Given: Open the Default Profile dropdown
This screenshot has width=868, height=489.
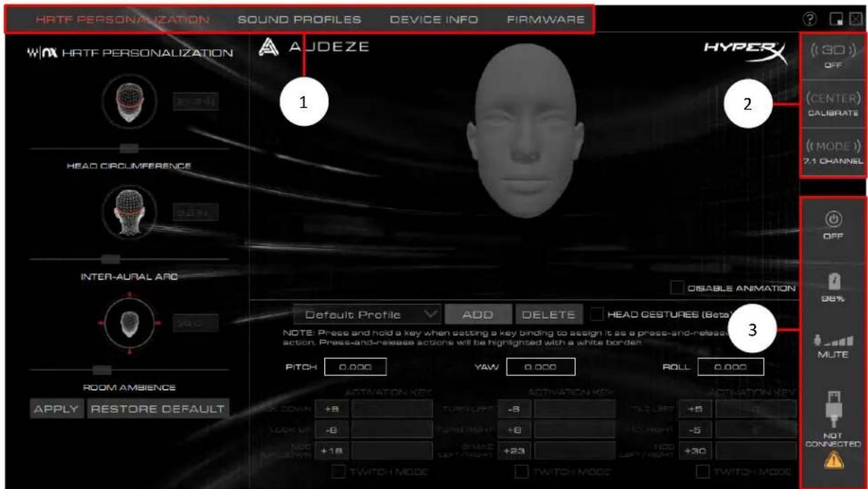Looking at the screenshot, I should tap(368, 315).
